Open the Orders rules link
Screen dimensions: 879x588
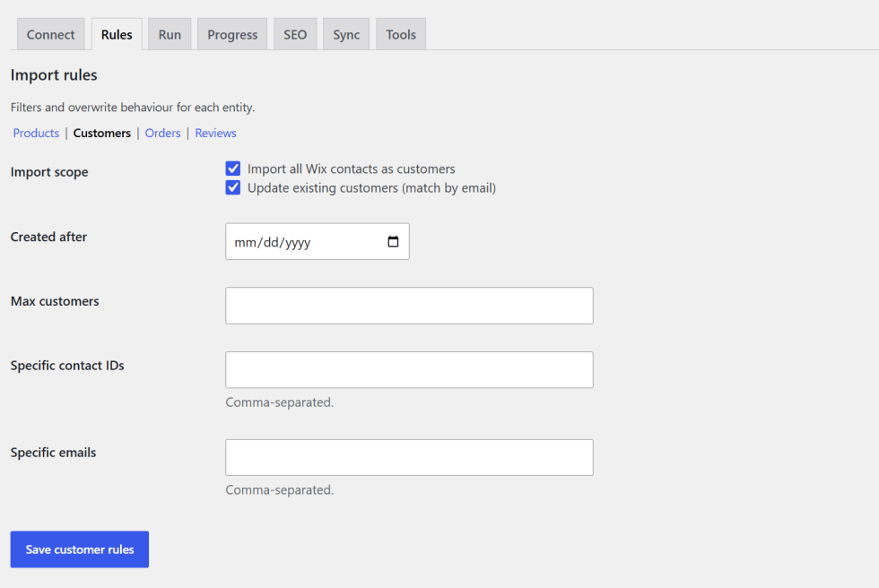click(162, 133)
